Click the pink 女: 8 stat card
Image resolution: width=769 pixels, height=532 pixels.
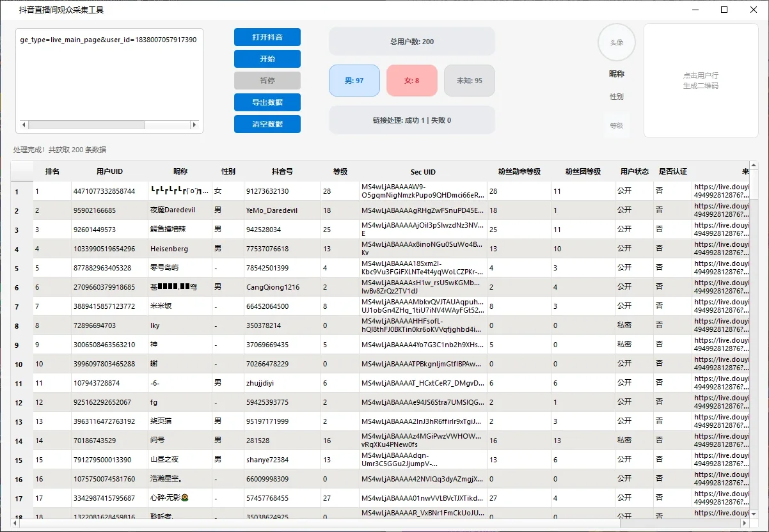(412, 81)
